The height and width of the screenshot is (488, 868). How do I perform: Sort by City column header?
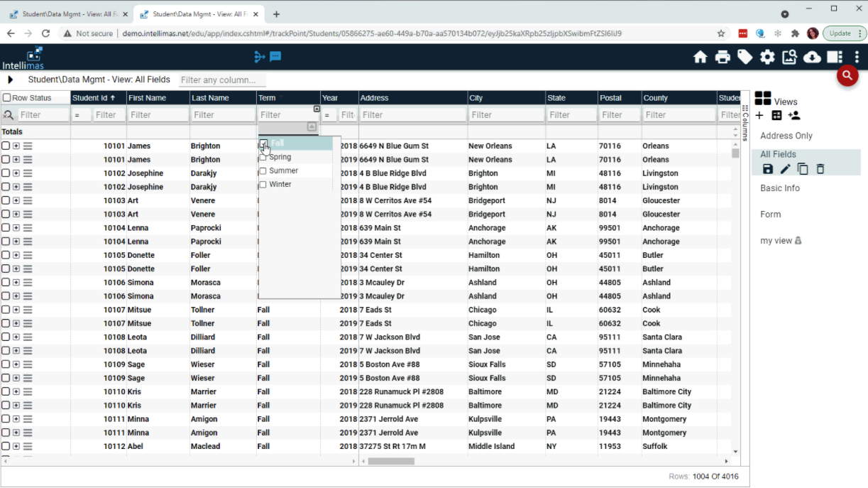[x=505, y=98]
